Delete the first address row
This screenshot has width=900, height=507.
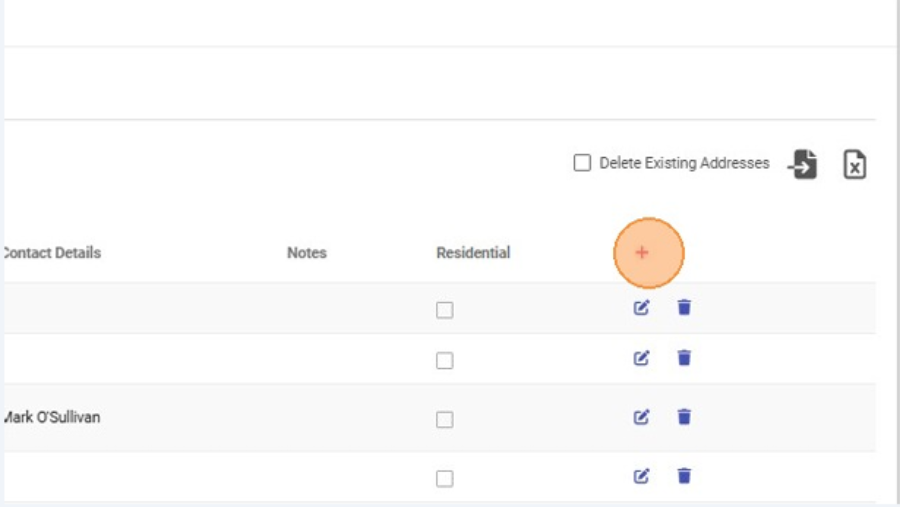[x=684, y=308]
